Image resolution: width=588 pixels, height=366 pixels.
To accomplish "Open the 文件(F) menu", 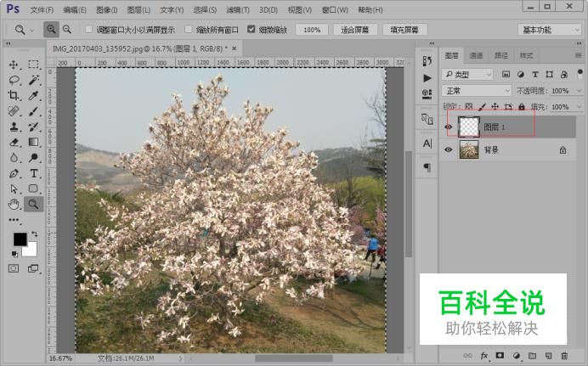I will [42, 9].
